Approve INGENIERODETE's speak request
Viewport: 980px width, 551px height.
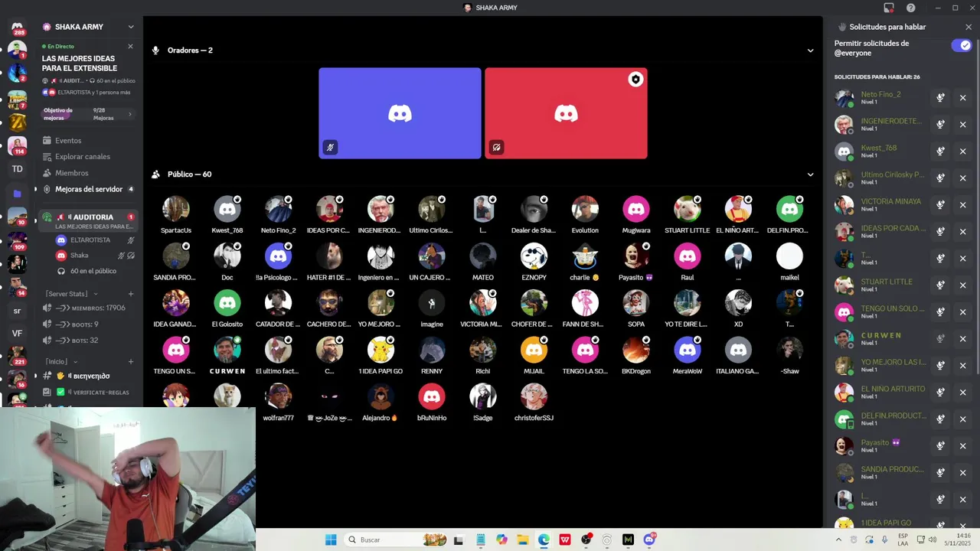pyautogui.click(x=940, y=125)
